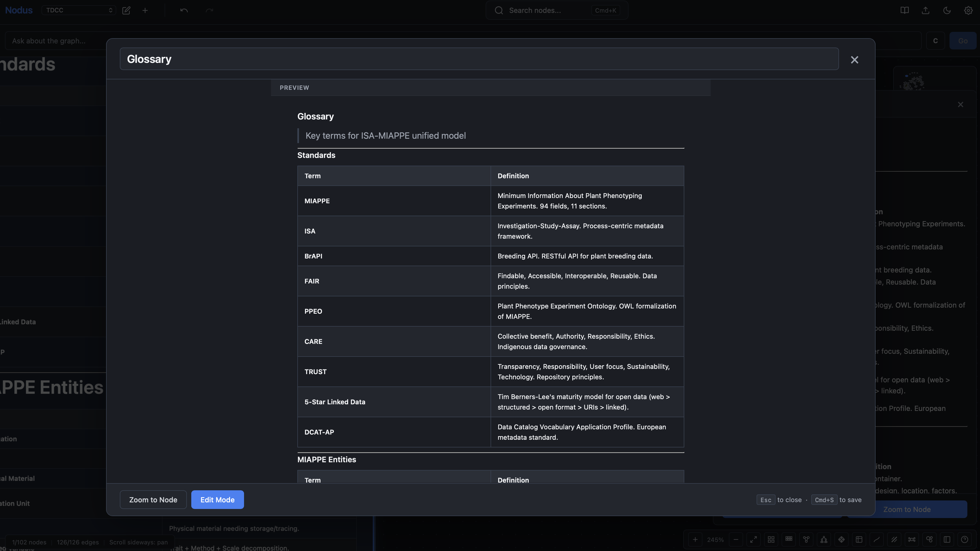Click the curved edge style icon
Viewport: 980px width, 551px height.
(x=876, y=539)
